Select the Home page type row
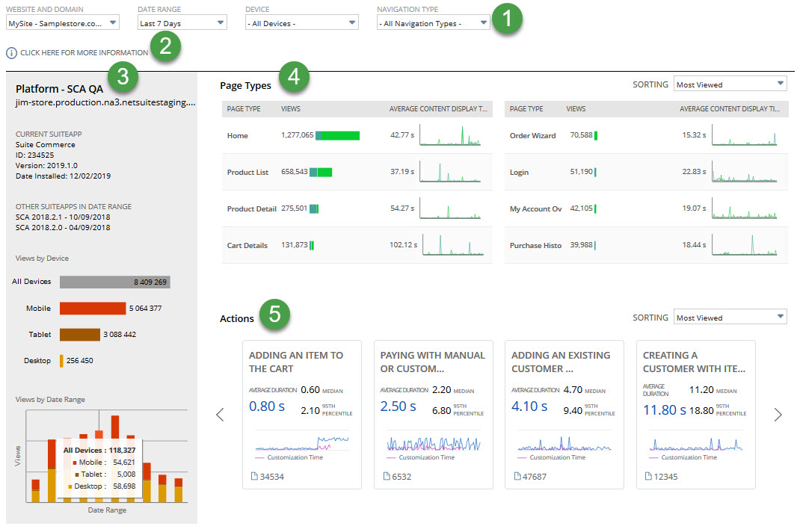Screen dimensions: 800x532 (x=357, y=136)
